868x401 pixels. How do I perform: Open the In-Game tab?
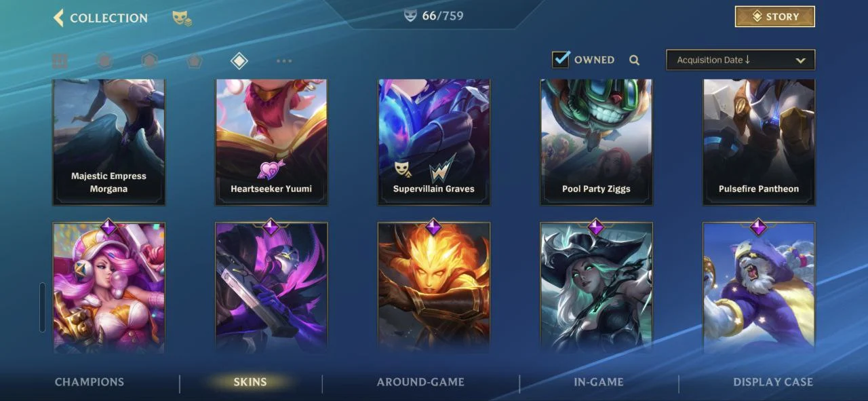(x=599, y=382)
